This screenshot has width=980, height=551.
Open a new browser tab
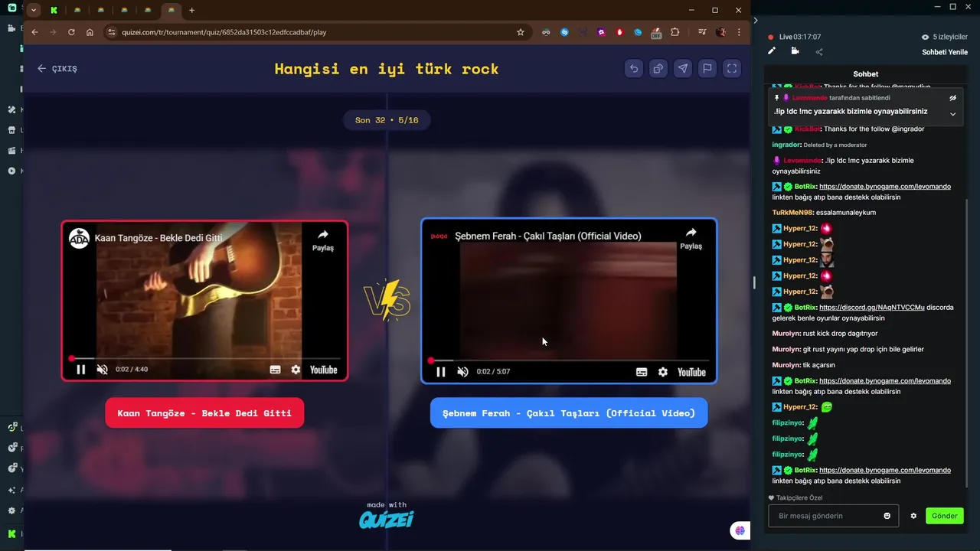point(191,10)
